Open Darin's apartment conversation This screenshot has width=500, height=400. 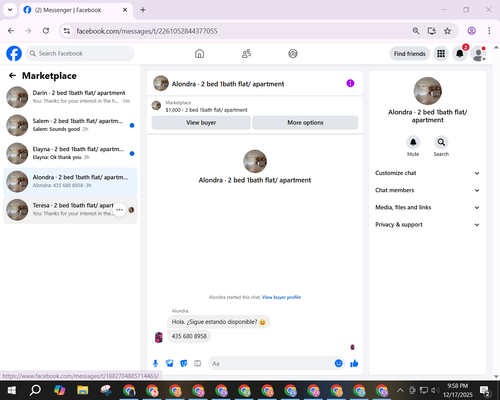[x=70, y=97]
